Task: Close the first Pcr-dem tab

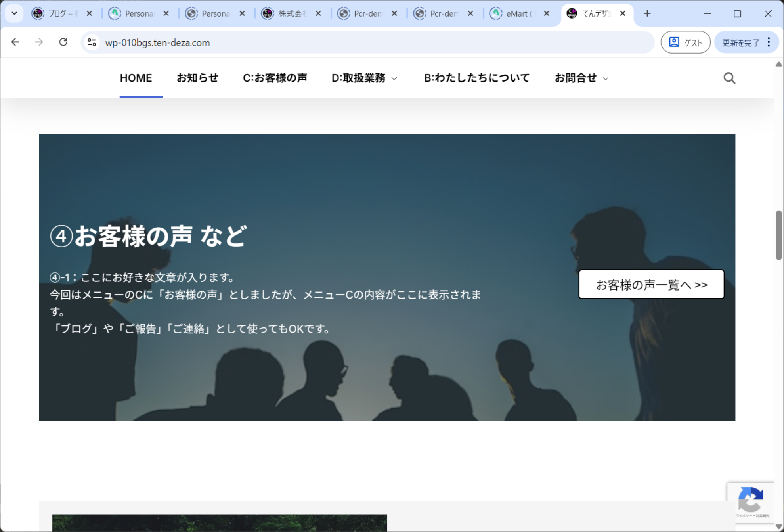Action: 394,13
